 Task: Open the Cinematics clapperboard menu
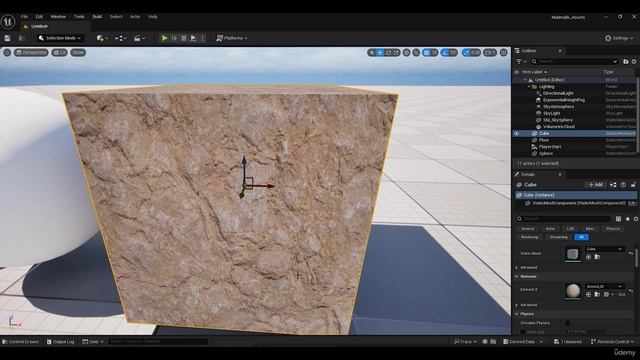139,38
